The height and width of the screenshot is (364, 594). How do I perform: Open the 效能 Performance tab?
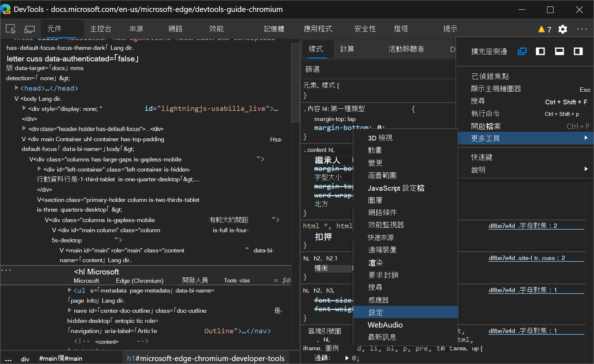click(216, 29)
